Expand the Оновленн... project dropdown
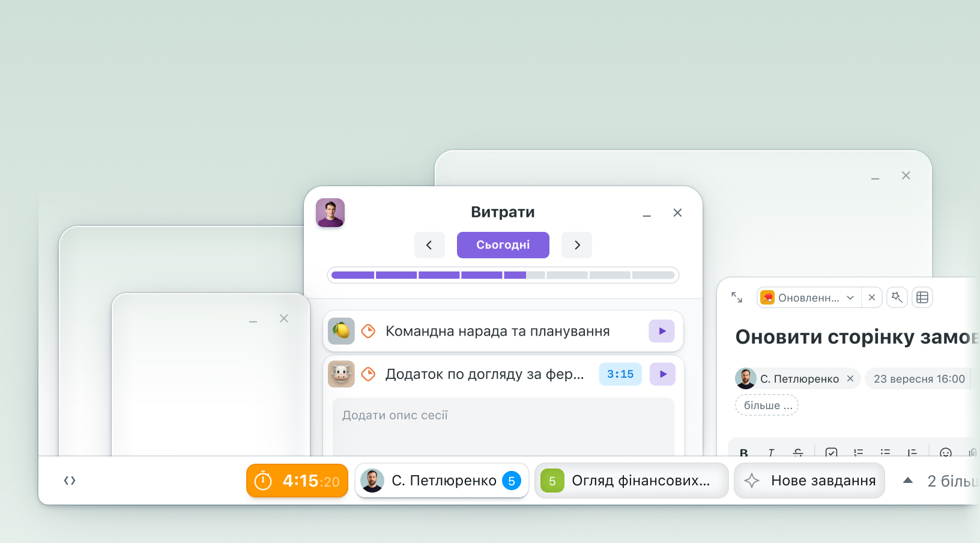 [850, 297]
